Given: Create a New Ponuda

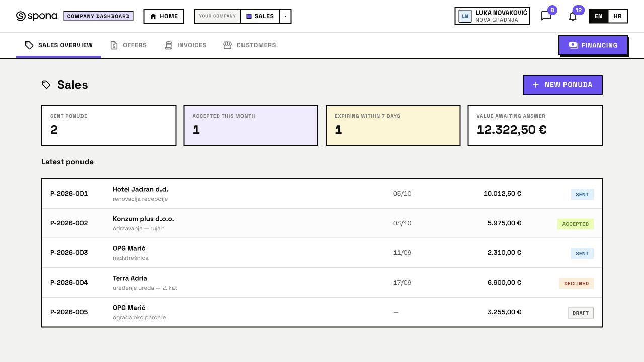Looking at the screenshot, I should tap(562, 85).
